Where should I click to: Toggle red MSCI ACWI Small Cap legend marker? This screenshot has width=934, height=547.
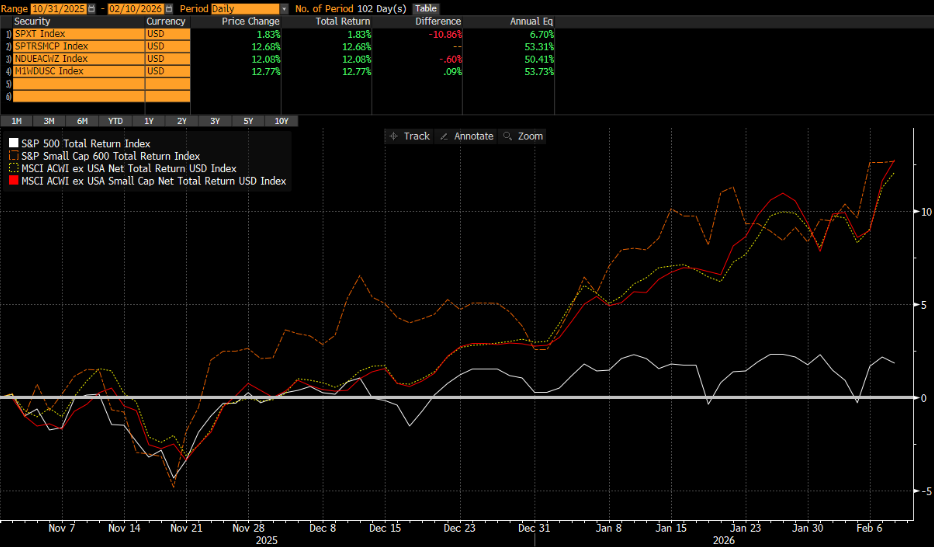13,181
